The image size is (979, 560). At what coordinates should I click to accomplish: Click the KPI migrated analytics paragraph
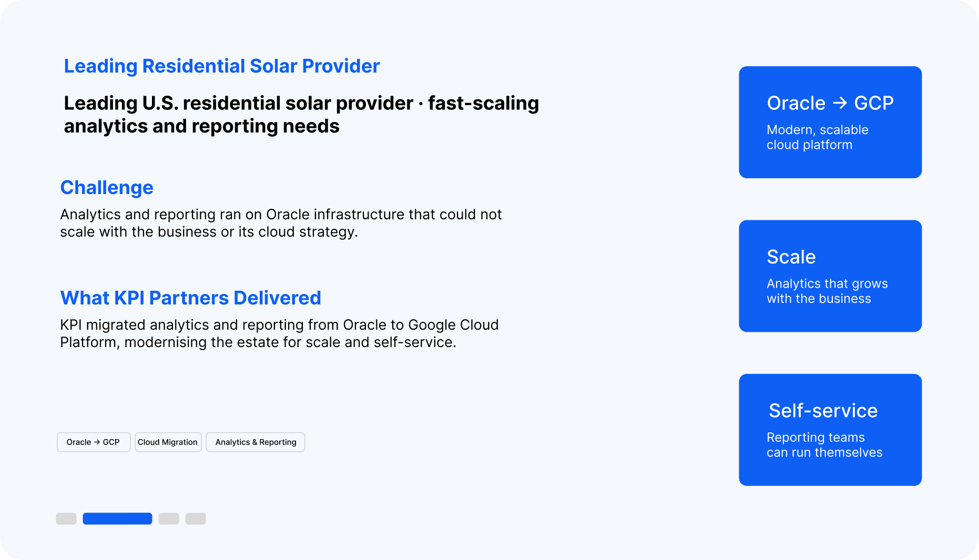click(x=279, y=333)
